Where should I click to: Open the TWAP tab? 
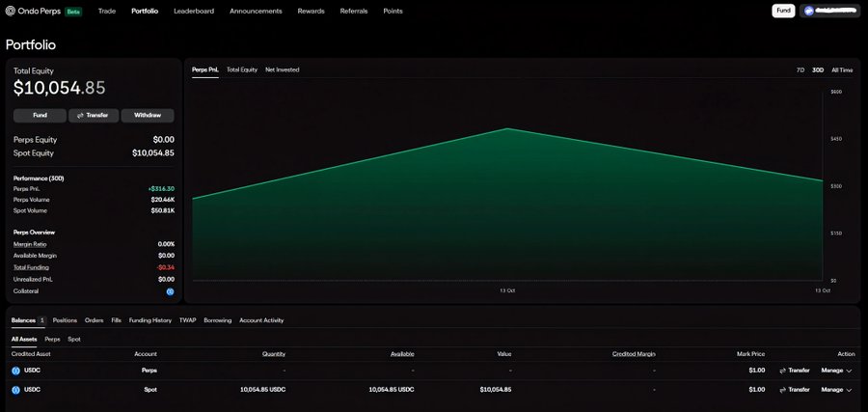tap(188, 320)
